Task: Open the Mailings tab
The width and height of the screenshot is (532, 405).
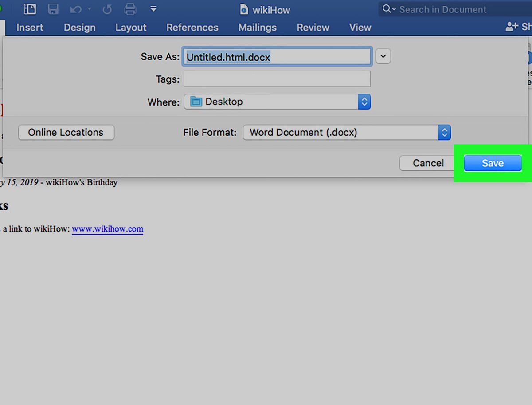Action: pyautogui.click(x=258, y=28)
